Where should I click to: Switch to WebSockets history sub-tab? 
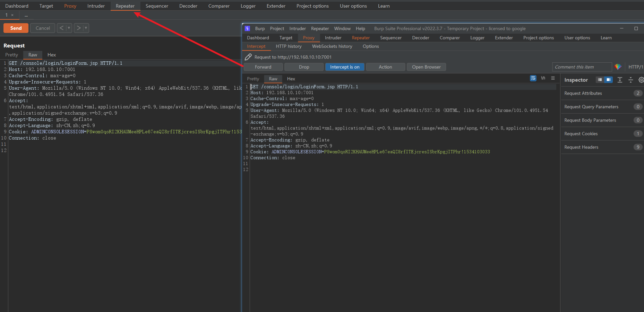click(x=332, y=46)
